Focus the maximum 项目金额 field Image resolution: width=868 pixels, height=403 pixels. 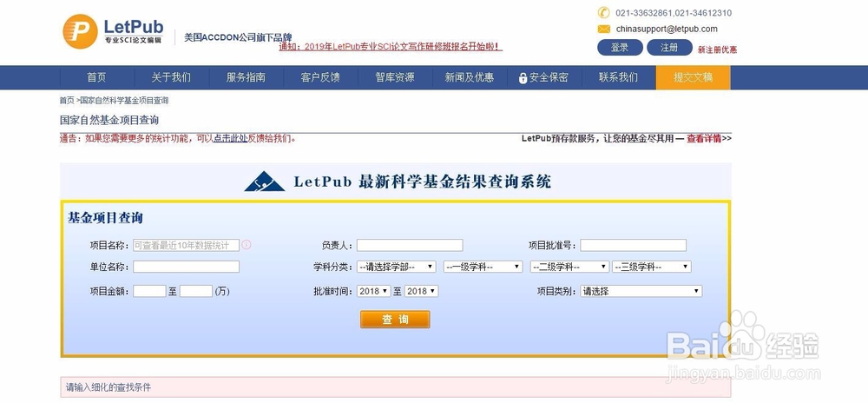196,291
